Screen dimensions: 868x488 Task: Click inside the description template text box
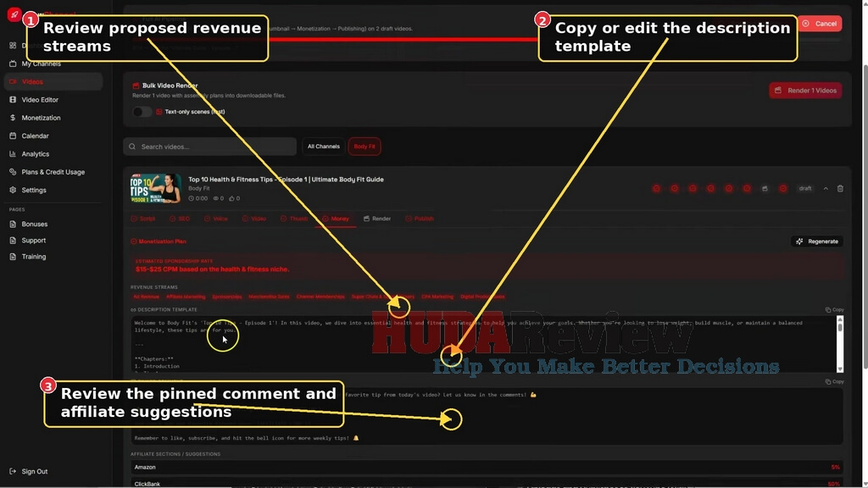click(x=483, y=344)
